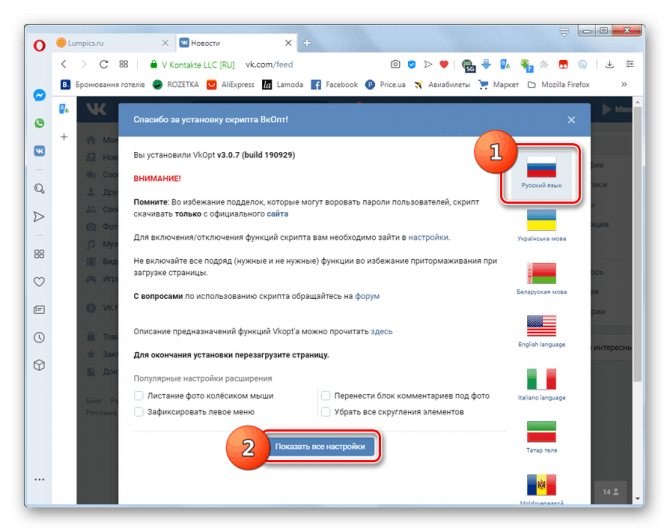Click the vk.com/feed address field
This screenshot has height=532, width=670.
(269, 65)
